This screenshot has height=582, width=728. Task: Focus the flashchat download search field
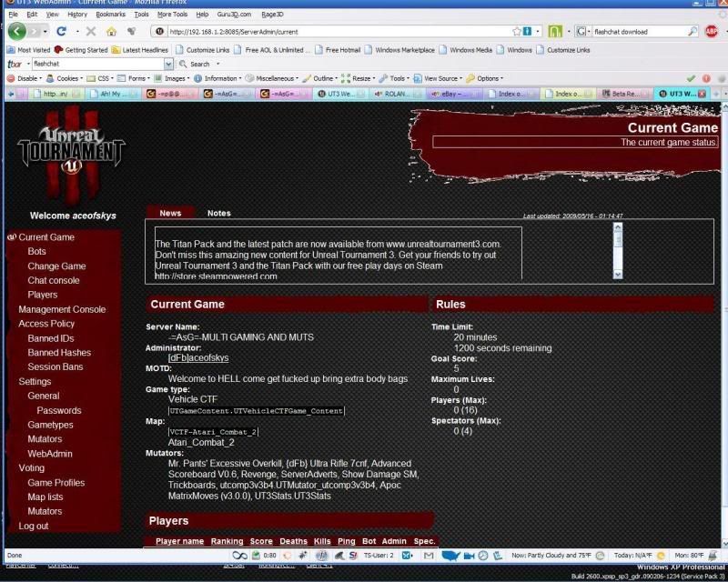pyautogui.click(x=639, y=32)
